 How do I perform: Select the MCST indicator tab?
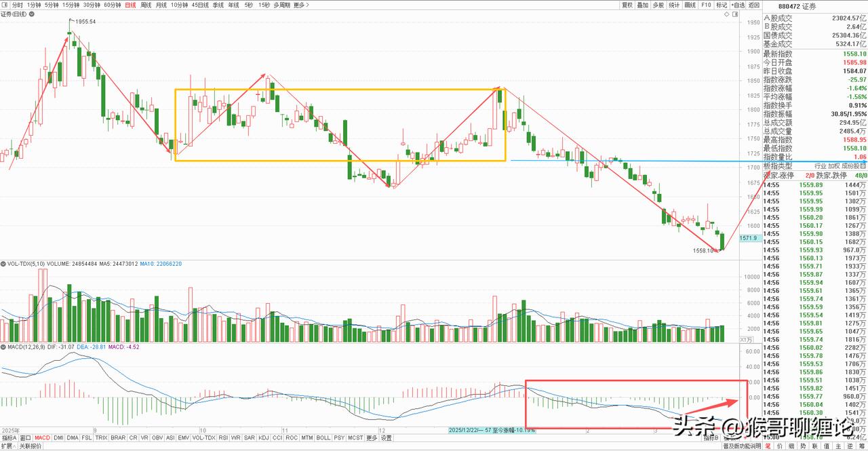tap(355, 437)
